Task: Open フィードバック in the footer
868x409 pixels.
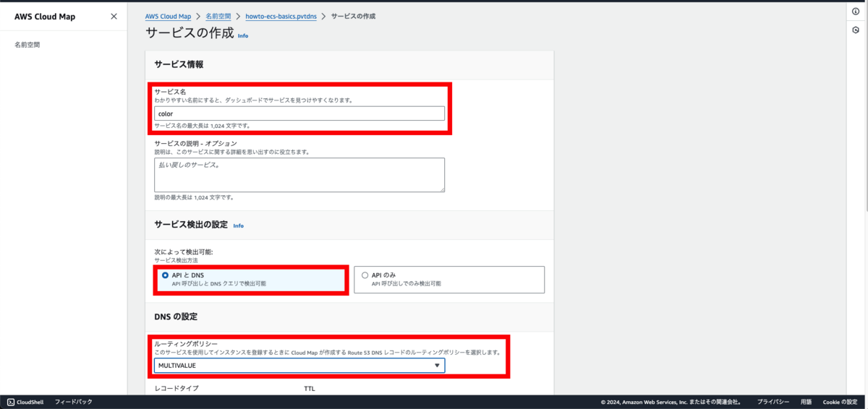Action: pyautogui.click(x=74, y=402)
